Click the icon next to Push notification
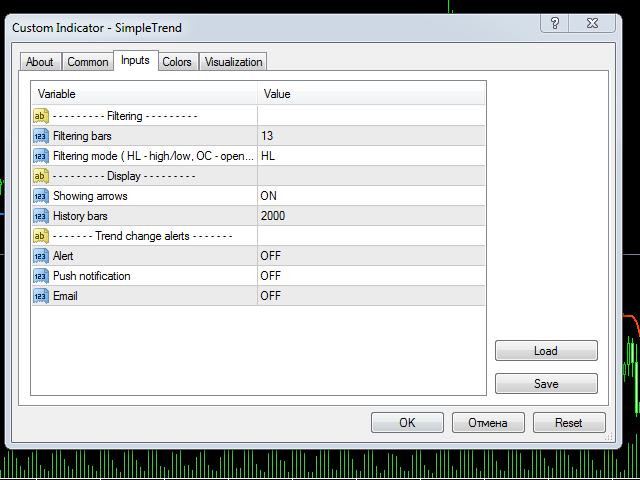Screen dimensions: 640x480 [x=41, y=276]
